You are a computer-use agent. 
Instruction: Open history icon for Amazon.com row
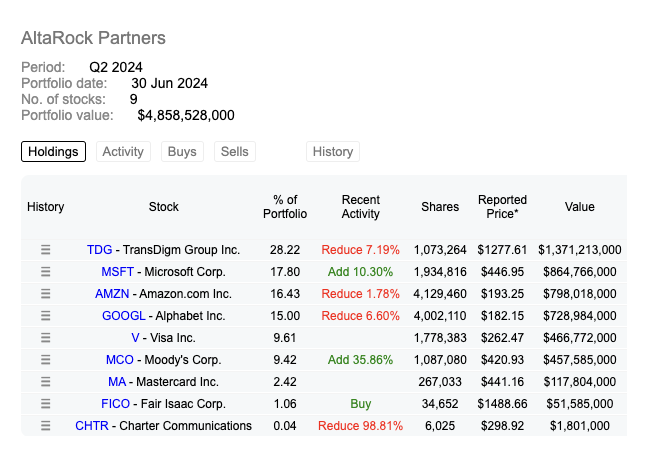(x=45, y=294)
